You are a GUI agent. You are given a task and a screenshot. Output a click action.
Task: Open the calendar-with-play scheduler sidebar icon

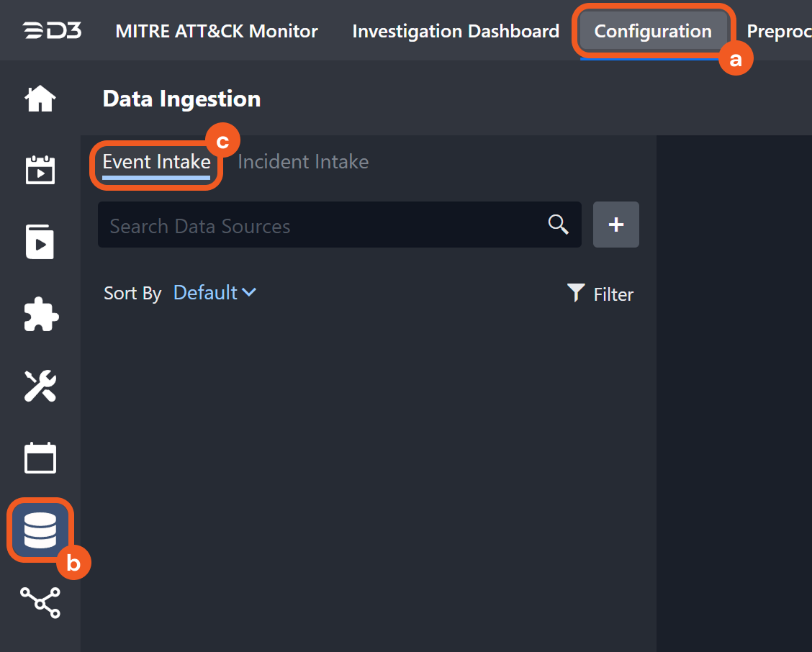coord(40,170)
